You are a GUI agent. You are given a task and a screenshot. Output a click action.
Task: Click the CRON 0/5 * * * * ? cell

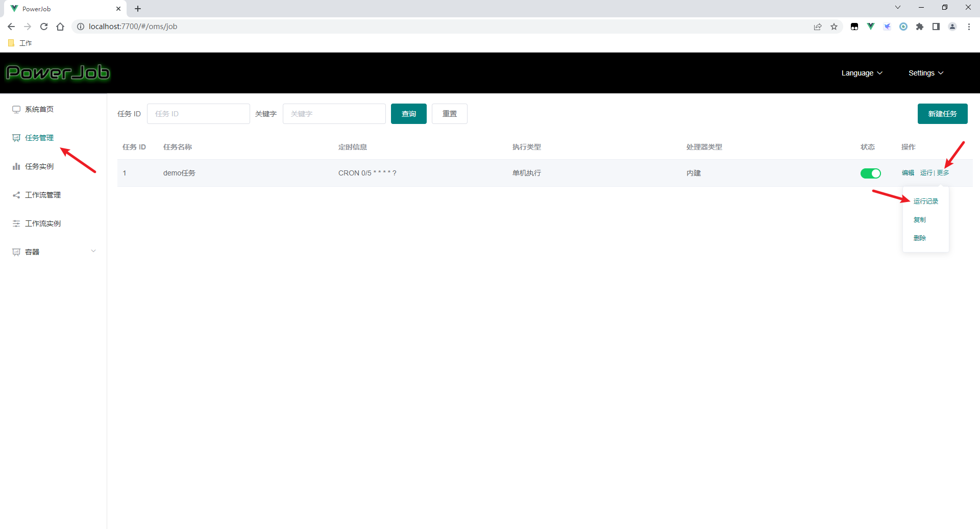point(367,173)
